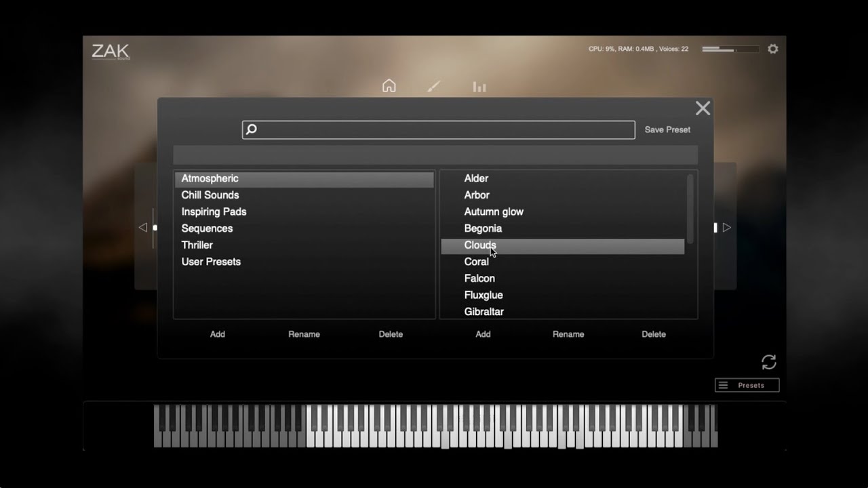
Task: Open the Home view icon
Action: point(389,86)
